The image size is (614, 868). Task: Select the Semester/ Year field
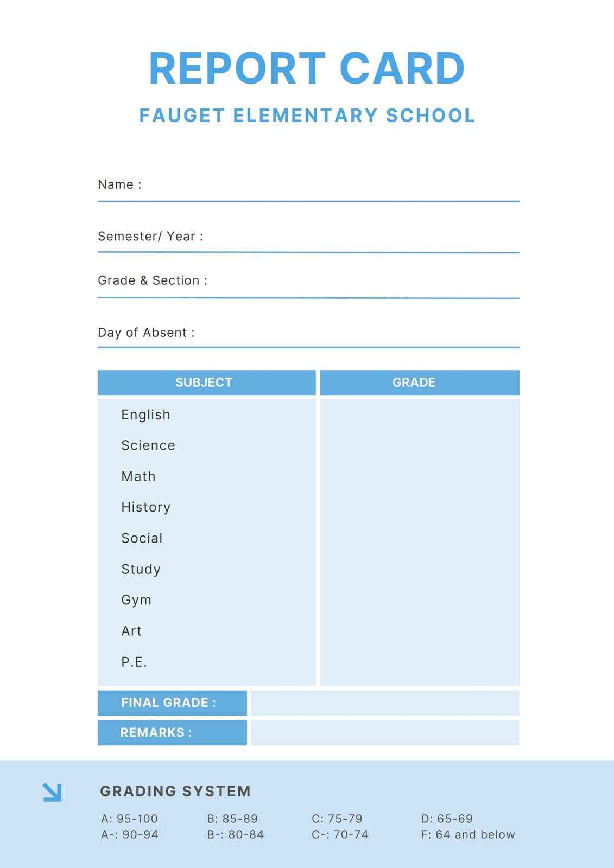click(x=308, y=241)
